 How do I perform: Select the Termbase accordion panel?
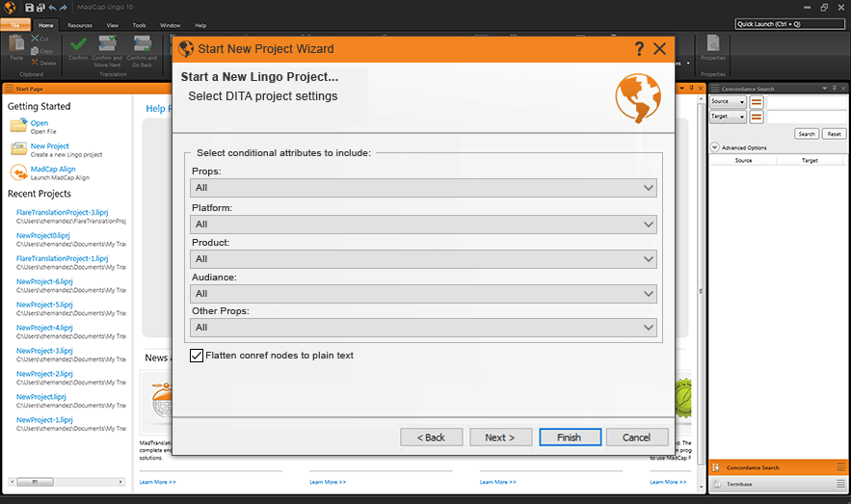779,484
